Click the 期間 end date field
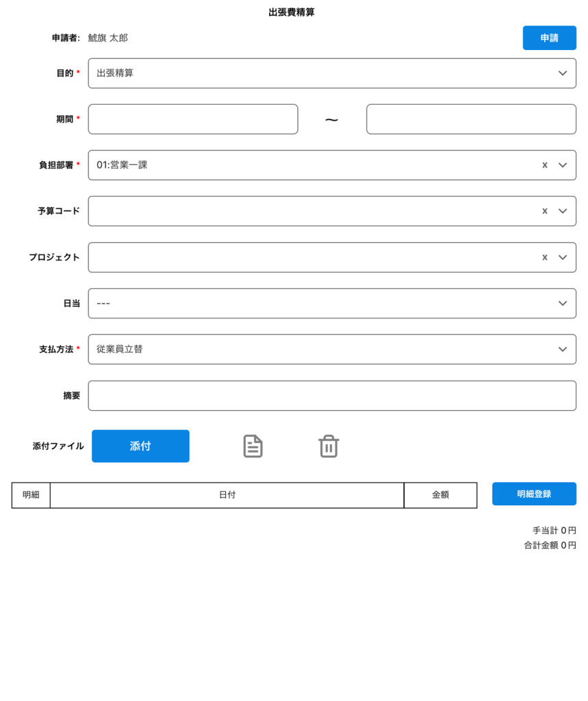 pos(471,119)
